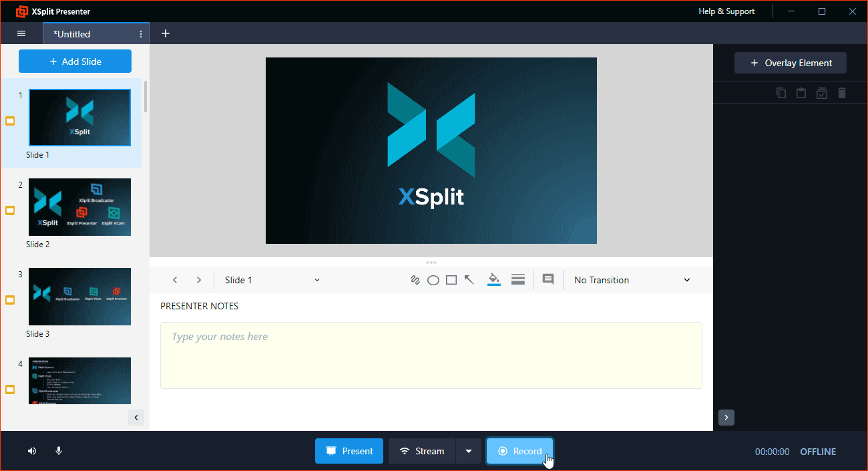
Task: Click the Stream button
Action: [422, 451]
